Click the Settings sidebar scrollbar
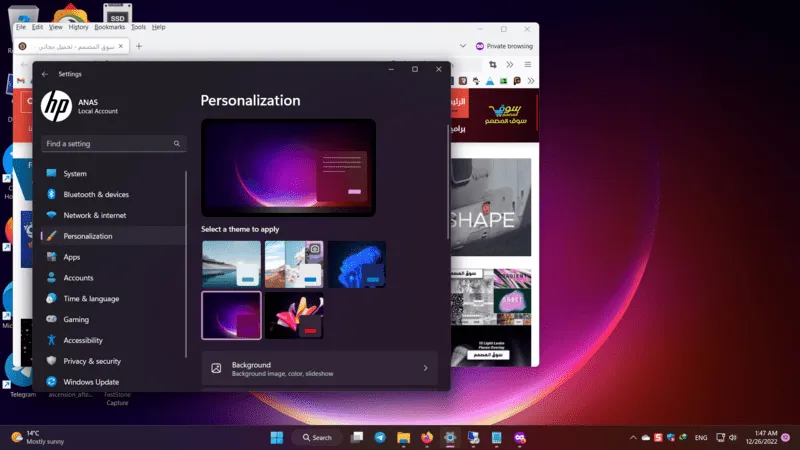800x450 pixels. coord(186,264)
